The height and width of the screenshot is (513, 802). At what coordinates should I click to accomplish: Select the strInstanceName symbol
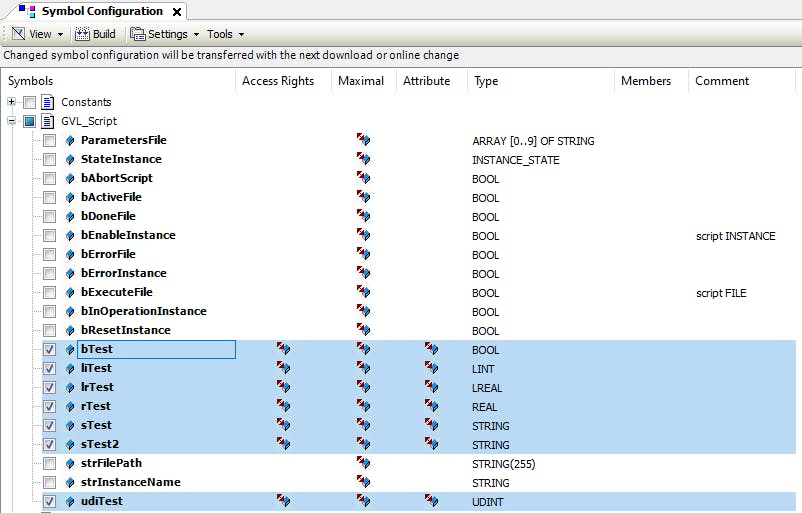pyautogui.click(x=131, y=482)
